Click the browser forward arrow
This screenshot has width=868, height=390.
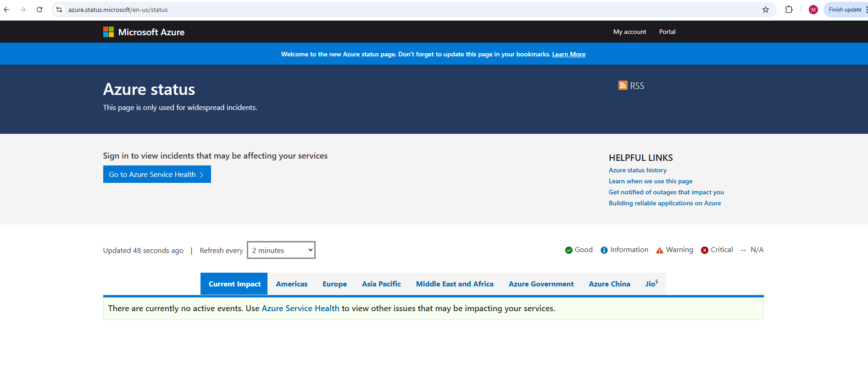pos(23,10)
